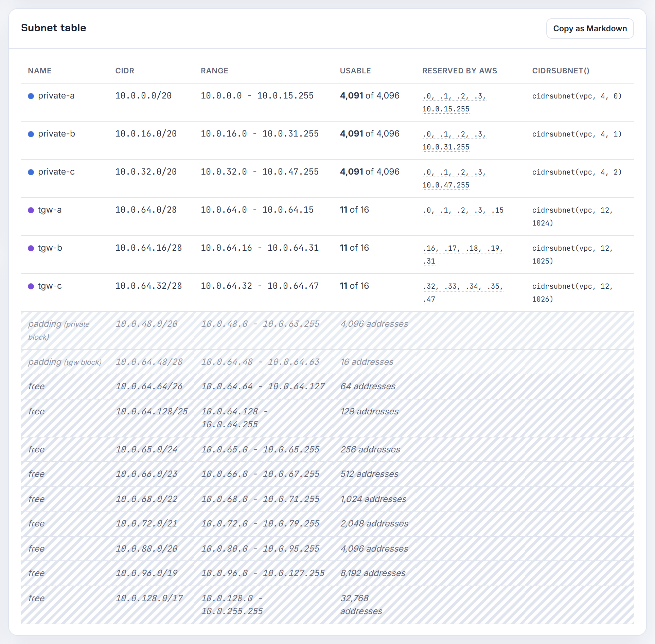This screenshot has height=644, width=655.
Task: Select the tgw-c subnet name
Action: 50,286
